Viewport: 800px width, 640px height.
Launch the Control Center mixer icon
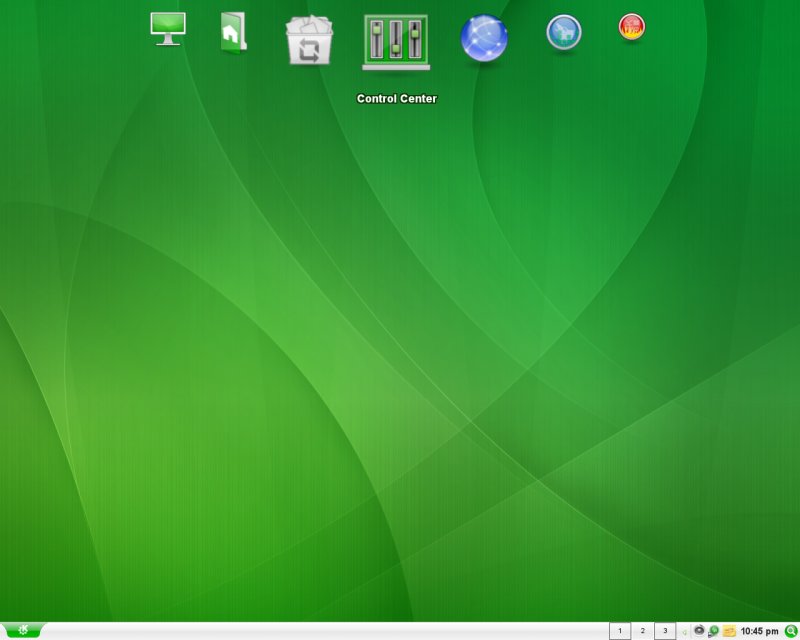pyautogui.click(x=396, y=42)
